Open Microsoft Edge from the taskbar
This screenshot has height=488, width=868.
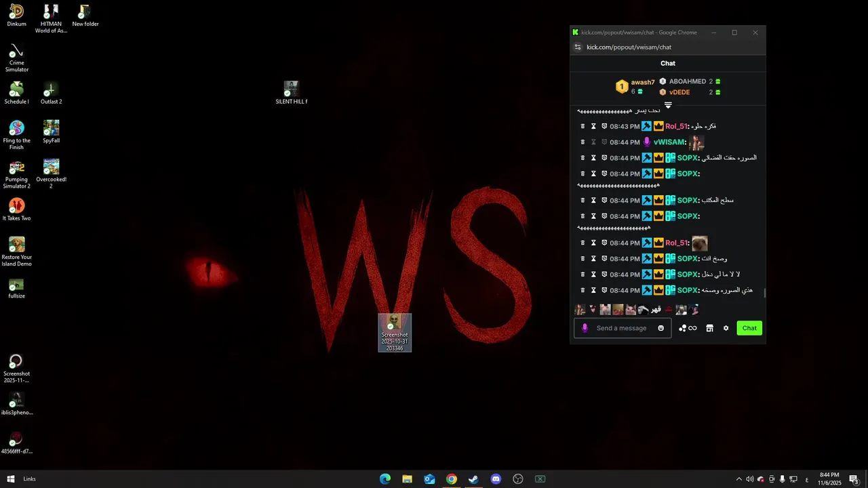(385, 479)
